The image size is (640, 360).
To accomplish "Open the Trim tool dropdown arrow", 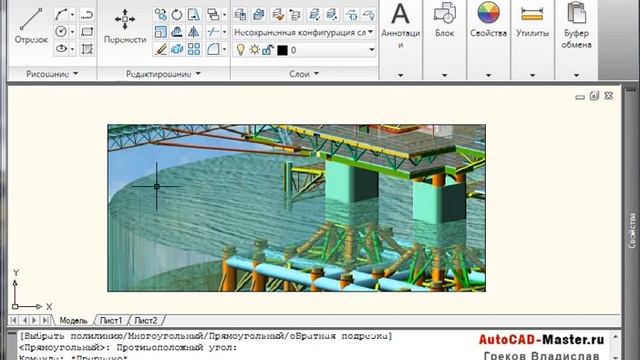I will tap(224, 32).
